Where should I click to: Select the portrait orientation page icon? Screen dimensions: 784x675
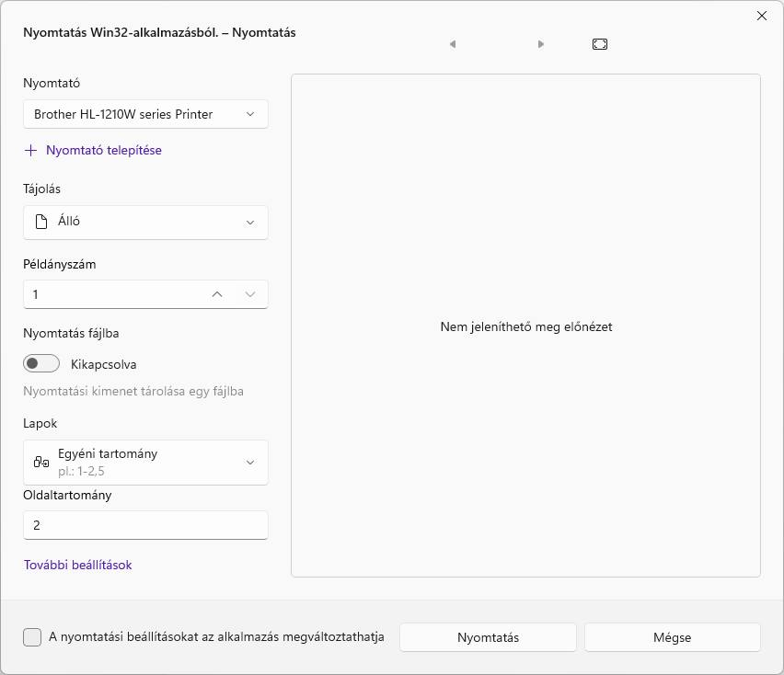[39, 222]
